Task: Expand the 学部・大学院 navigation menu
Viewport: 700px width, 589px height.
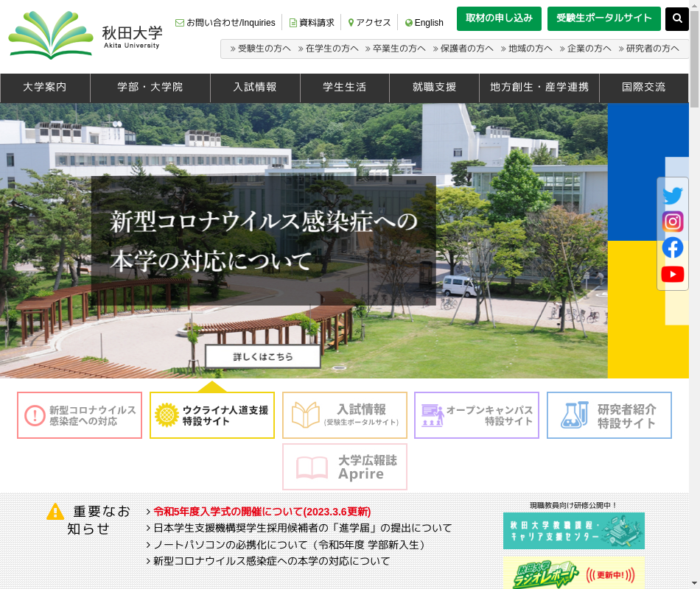Action: click(150, 88)
